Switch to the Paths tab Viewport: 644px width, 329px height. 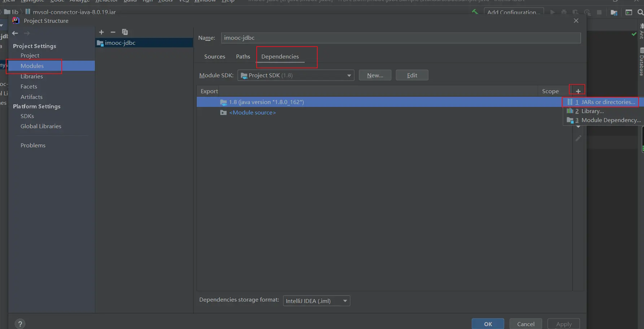click(x=243, y=57)
